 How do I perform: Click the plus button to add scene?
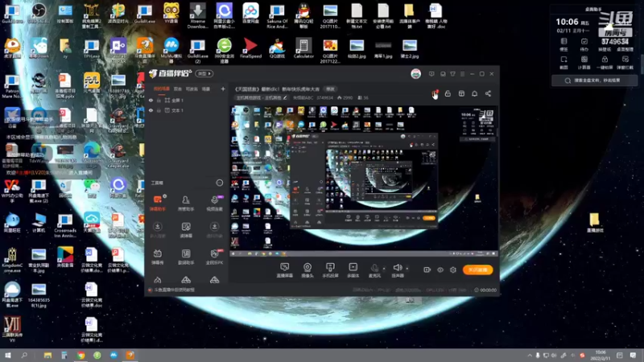click(x=223, y=88)
